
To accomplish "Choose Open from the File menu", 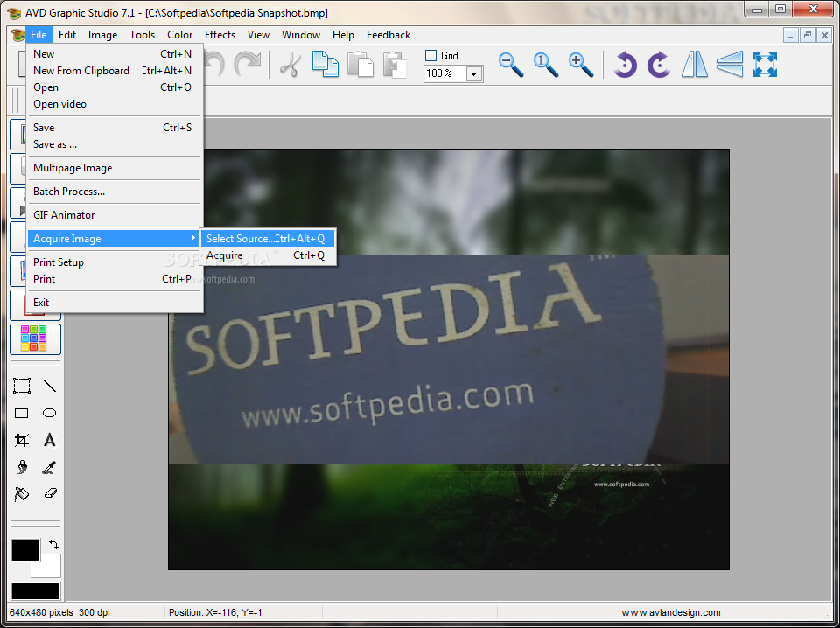I will (115, 87).
